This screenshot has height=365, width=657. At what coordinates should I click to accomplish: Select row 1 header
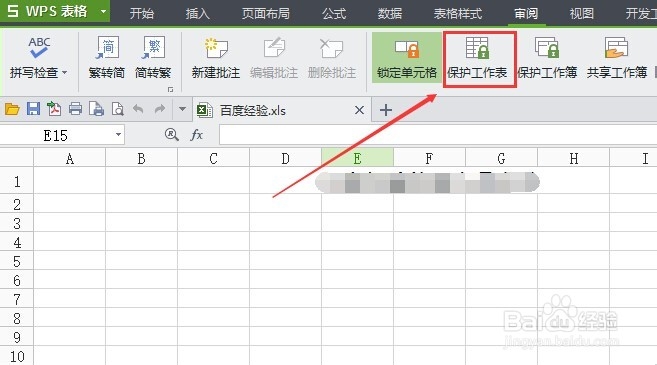17,181
